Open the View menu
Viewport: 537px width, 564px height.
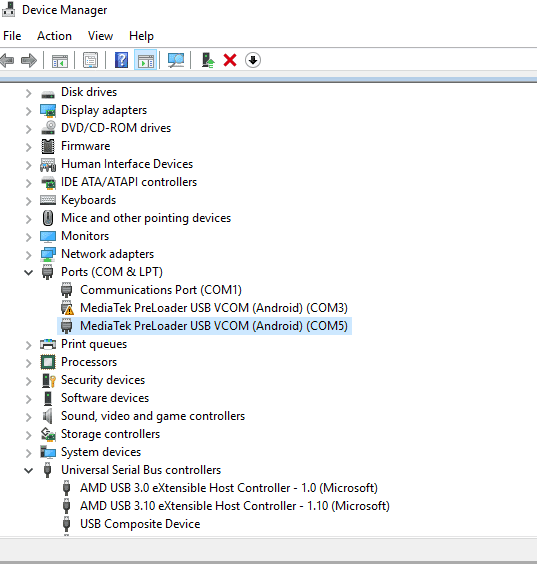pyautogui.click(x=100, y=36)
